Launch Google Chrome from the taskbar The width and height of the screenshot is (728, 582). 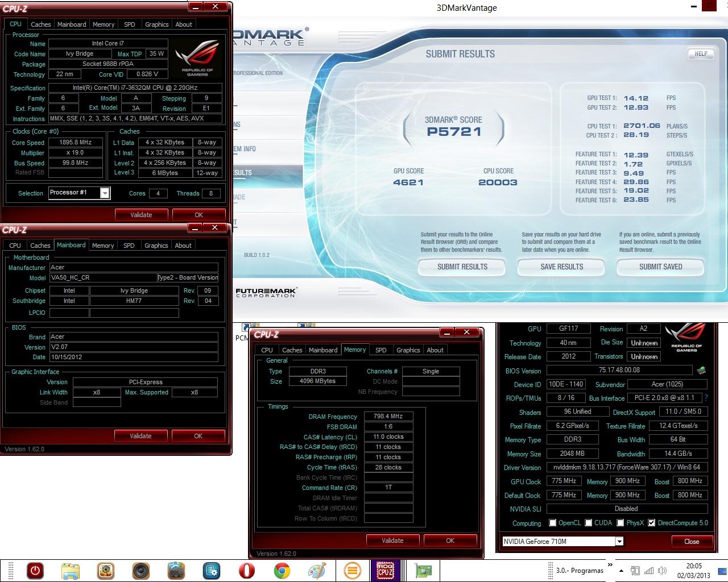(x=282, y=570)
